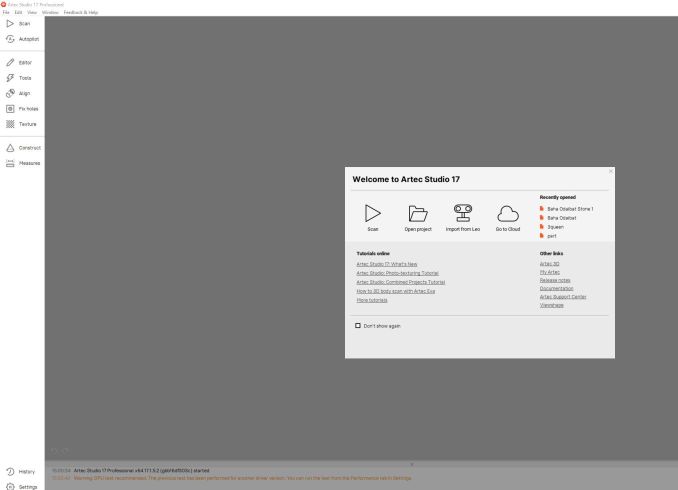The width and height of the screenshot is (678, 490).
Task: Open the Release notes link
Action: (x=555, y=280)
